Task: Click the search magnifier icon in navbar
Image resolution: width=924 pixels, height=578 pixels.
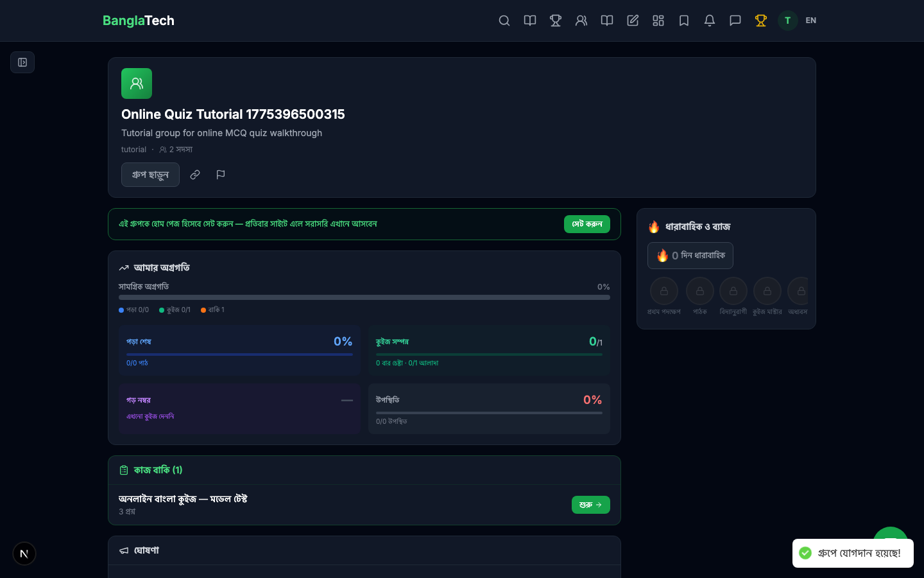Action: 504,21
